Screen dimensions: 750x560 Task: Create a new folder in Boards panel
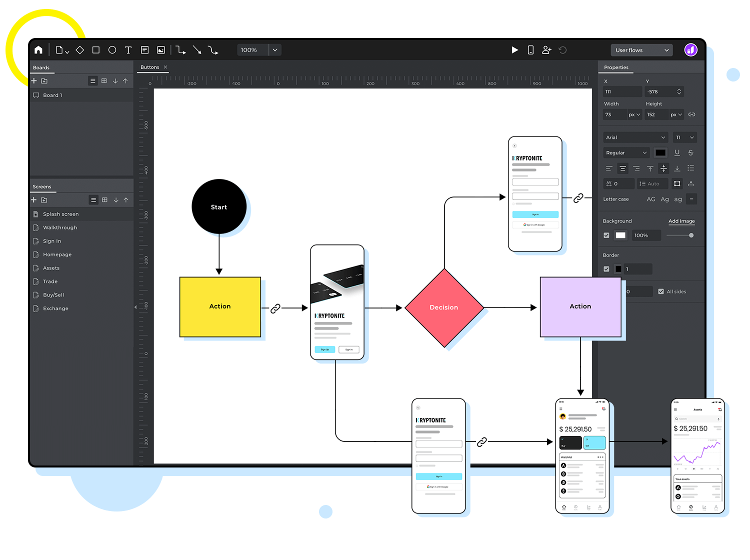(44, 80)
